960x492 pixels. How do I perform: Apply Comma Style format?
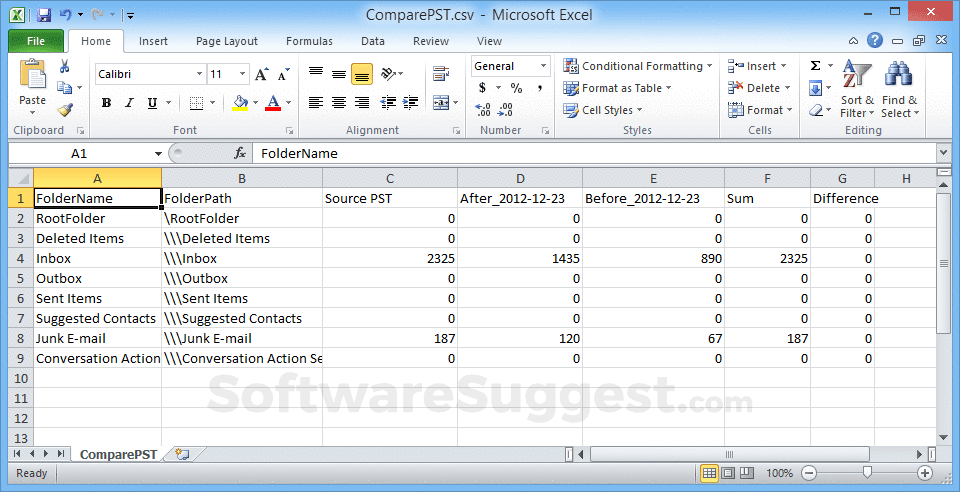[539, 88]
